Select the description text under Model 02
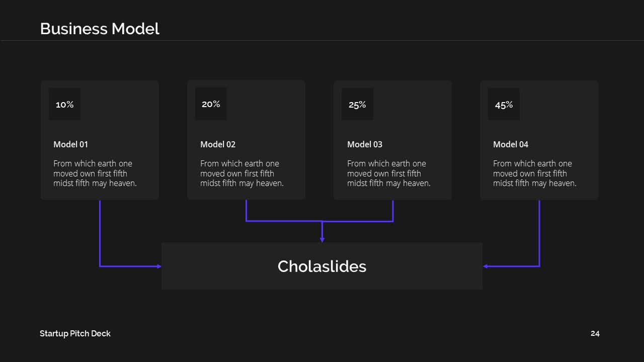This screenshot has height=362, width=644. point(242,173)
